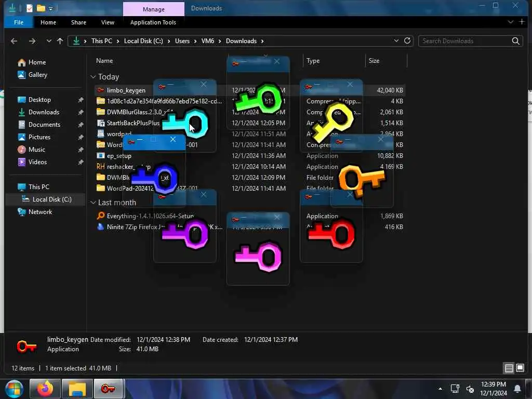Screen dimensions: 532x399
Task: Open the Share ribbon tab
Action: (78, 22)
